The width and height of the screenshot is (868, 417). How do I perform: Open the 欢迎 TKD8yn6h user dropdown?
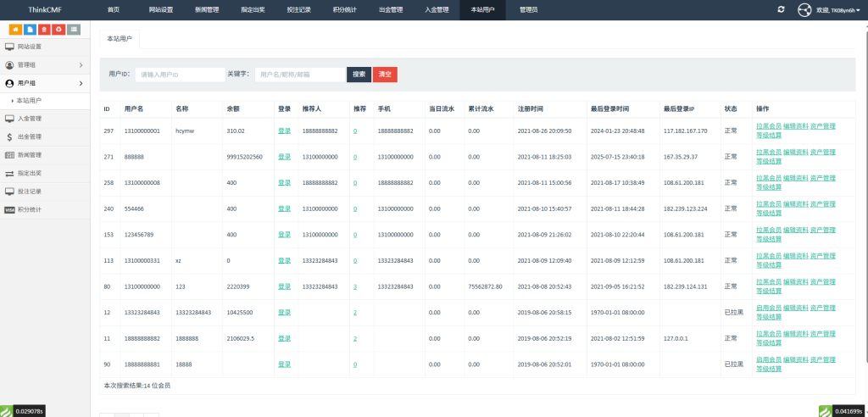838,10
